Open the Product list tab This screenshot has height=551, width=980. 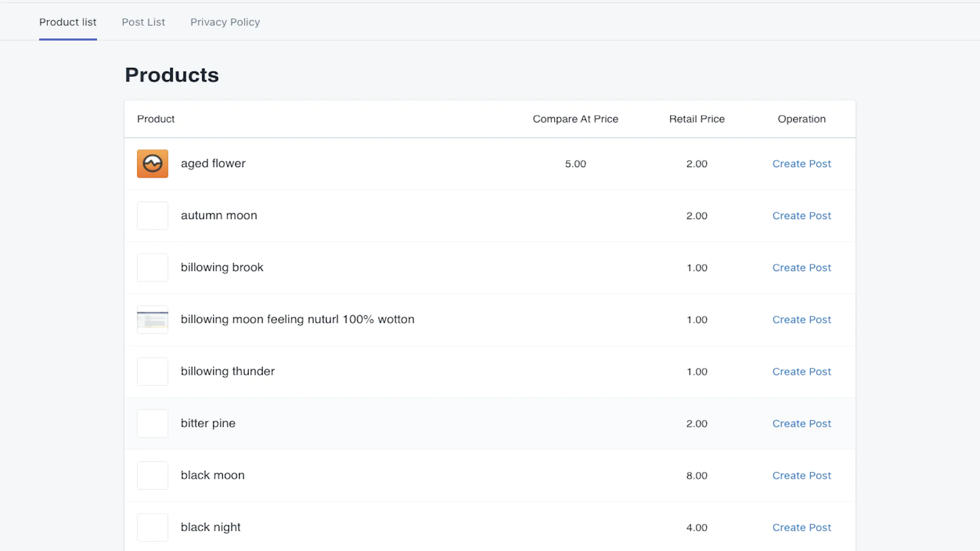pos(68,22)
